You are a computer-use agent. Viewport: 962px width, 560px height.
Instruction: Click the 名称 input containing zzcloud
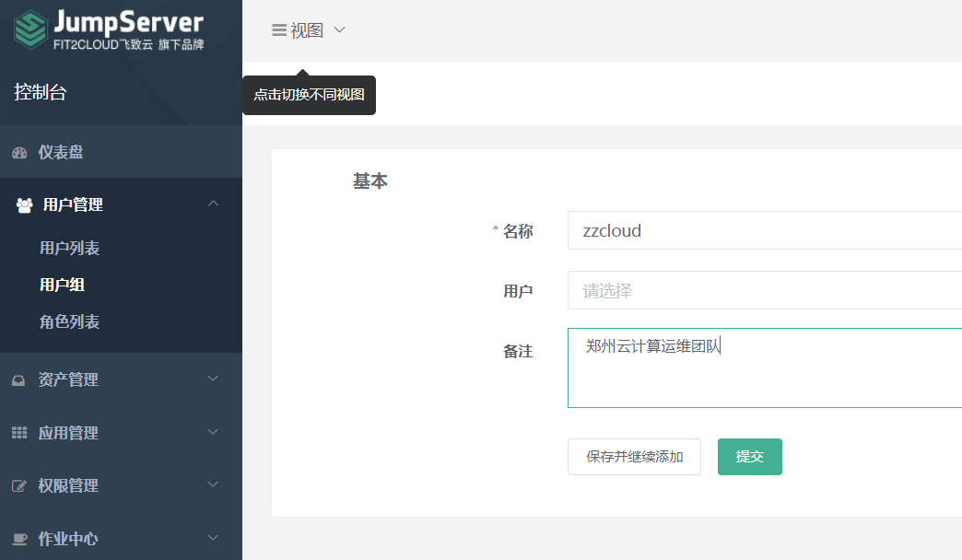tap(765, 230)
